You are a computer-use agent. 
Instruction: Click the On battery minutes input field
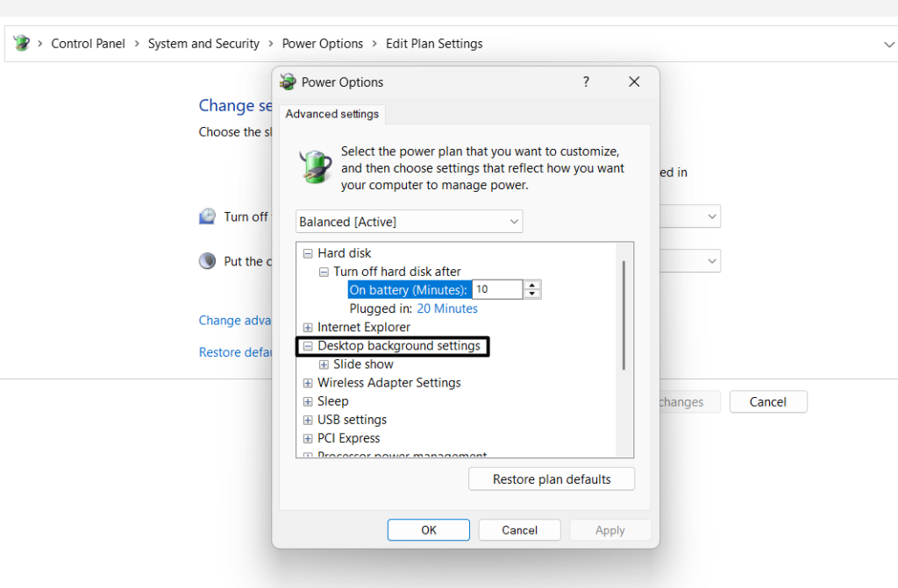(496, 289)
